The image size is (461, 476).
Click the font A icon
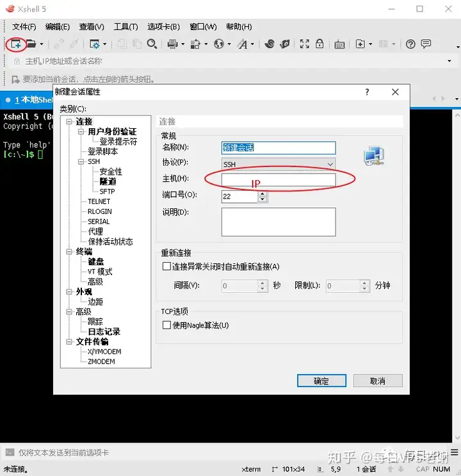pyautogui.click(x=243, y=44)
